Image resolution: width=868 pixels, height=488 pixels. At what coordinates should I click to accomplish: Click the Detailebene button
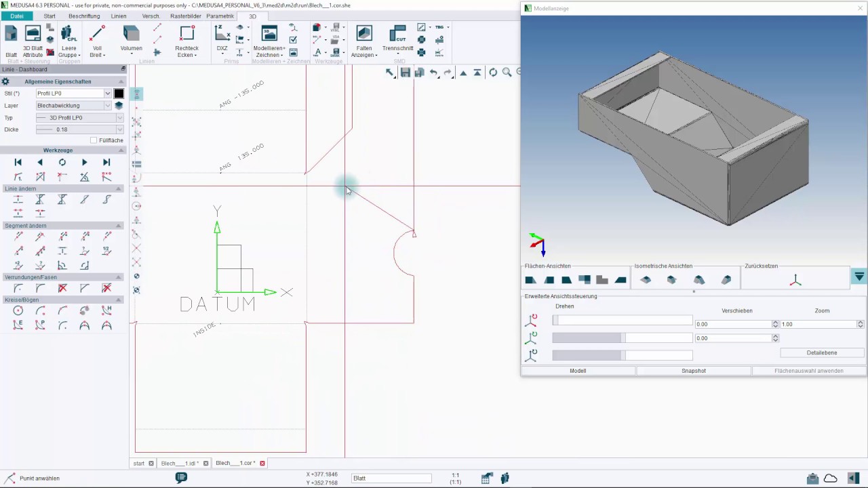coord(822,353)
